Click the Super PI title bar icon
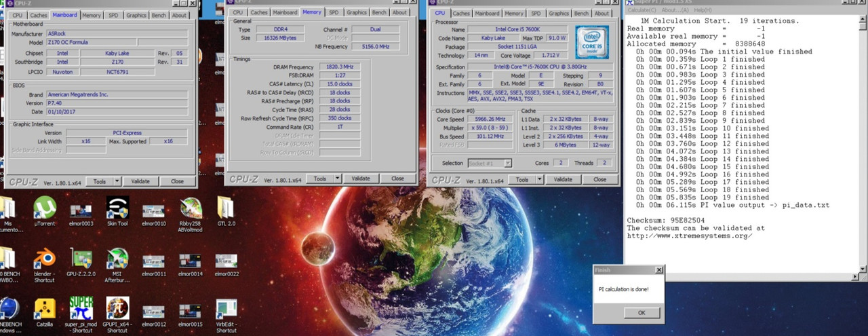Image resolution: width=868 pixels, height=336 pixels. coord(631,3)
